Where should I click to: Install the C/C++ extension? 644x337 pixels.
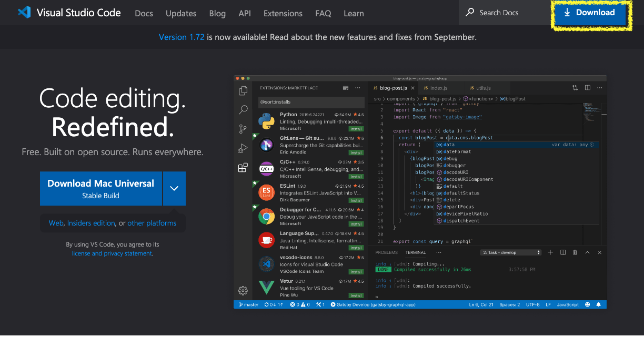[356, 177]
